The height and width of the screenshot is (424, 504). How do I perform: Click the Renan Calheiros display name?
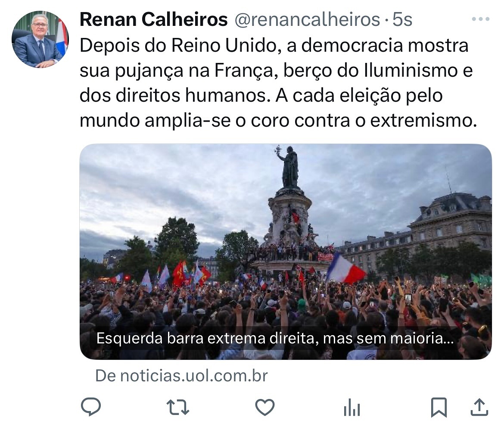click(154, 20)
